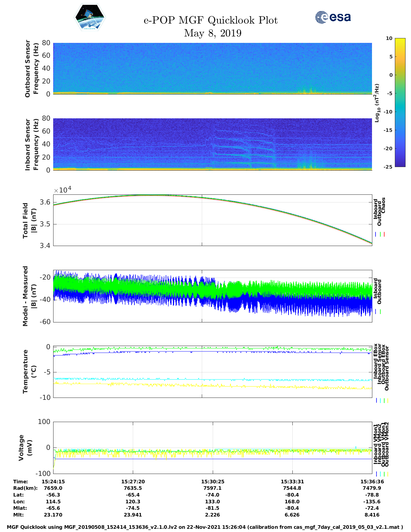411x532 pixels.
Task: Select the red Chaos legend marker
Action: pos(384,234)
